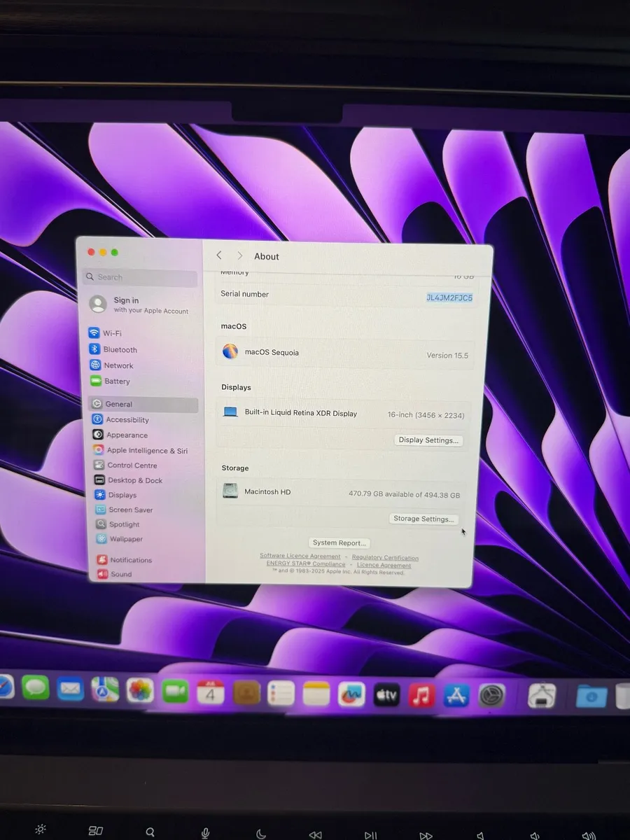Click the back navigation arrow above About

[x=219, y=255]
